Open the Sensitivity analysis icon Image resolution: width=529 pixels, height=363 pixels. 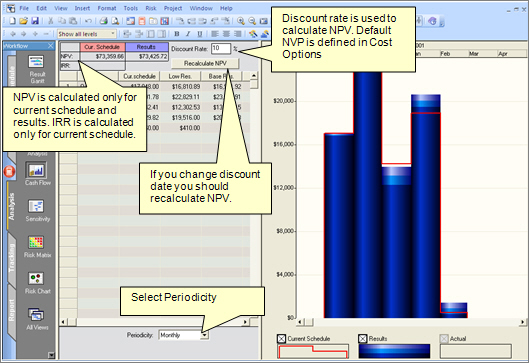click(x=36, y=206)
